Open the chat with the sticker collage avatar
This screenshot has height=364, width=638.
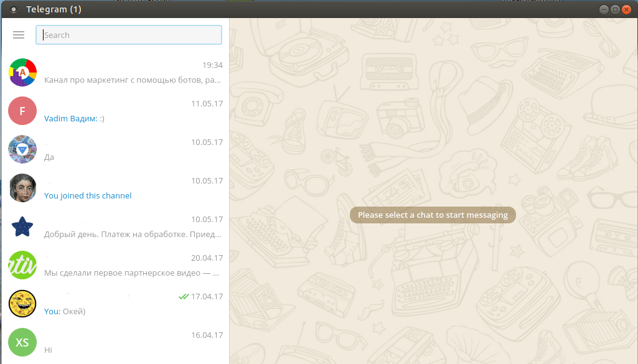coord(22,149)
